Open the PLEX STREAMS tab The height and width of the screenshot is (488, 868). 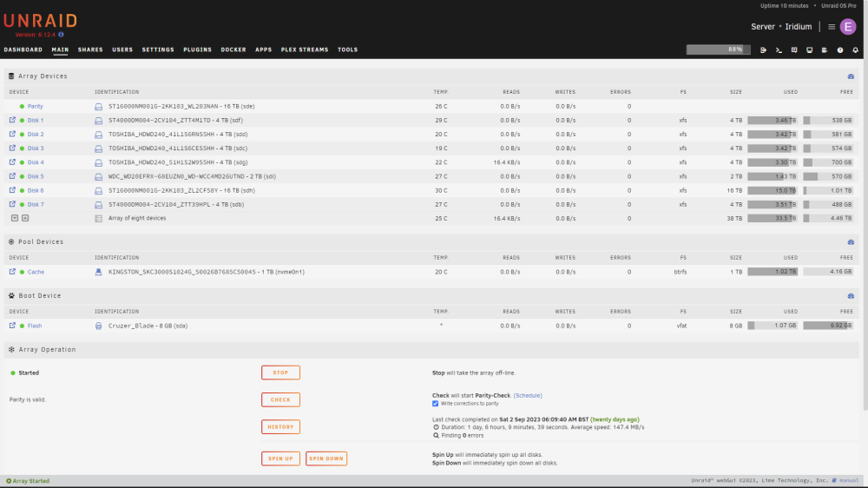pos(305,49)
